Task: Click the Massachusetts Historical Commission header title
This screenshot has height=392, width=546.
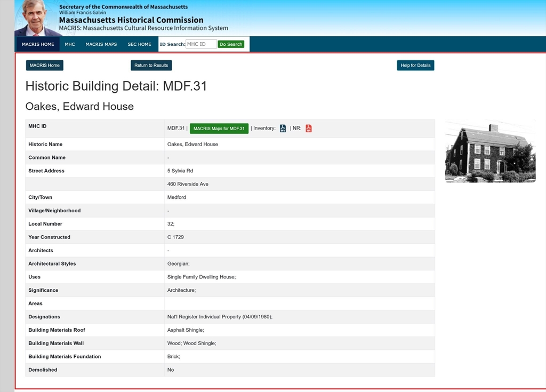Action: click(131, 20)
